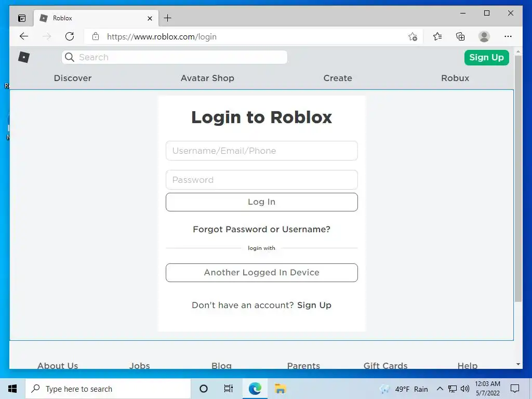
Task: Focus the Password field
Action: [x=262, y=180]
